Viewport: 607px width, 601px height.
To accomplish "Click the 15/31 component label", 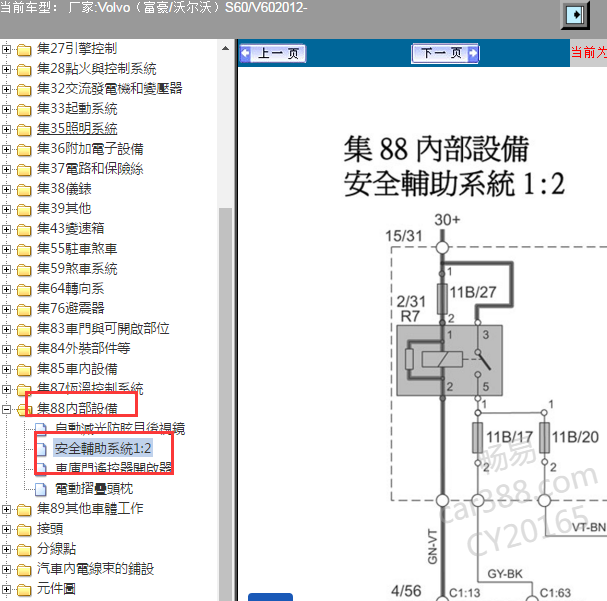I will click(x=403, y=236).
